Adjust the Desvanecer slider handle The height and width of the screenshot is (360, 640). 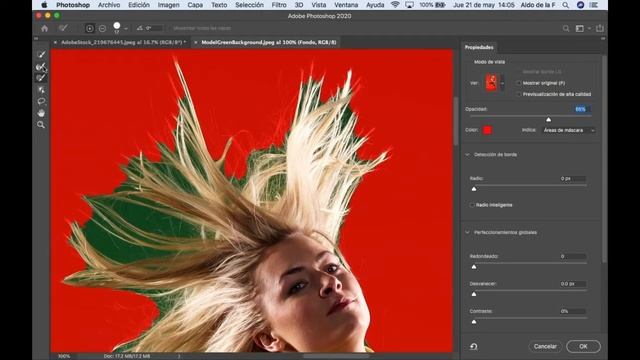(474, 294)
